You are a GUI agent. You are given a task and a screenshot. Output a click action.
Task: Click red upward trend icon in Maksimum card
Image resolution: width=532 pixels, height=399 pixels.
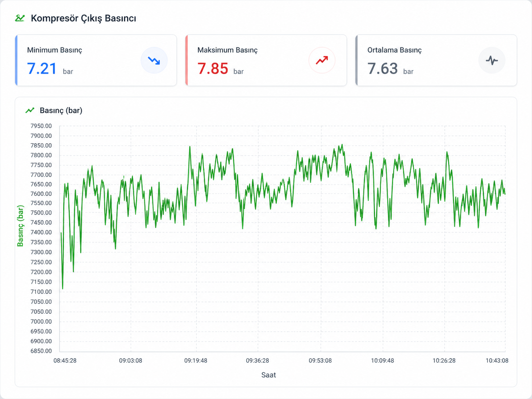coord(322,60)
